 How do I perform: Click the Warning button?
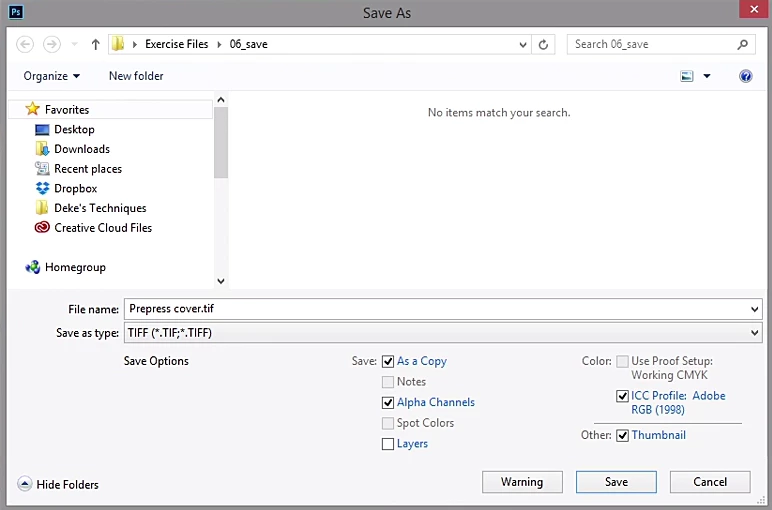tap(522, 482)
